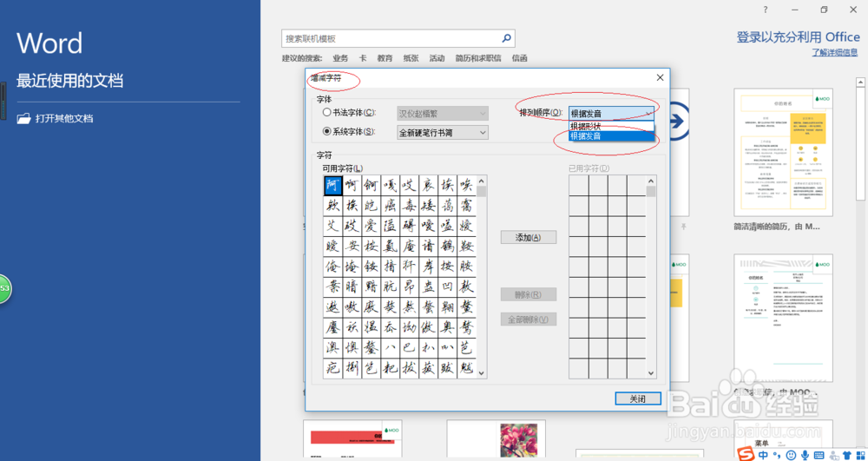Click the 删除(R) button

coord(528,294)
